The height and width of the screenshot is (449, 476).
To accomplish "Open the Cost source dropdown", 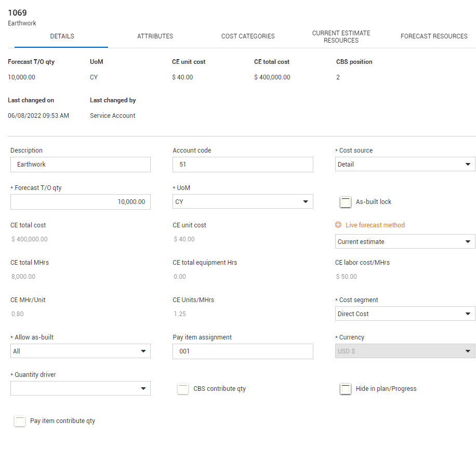I will point(405,165).
